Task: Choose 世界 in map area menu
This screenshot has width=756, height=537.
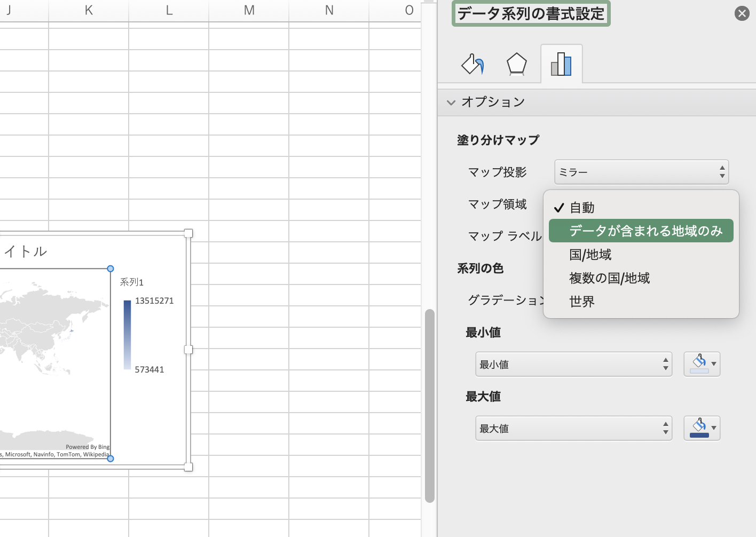Action: [x=582, y=302]
